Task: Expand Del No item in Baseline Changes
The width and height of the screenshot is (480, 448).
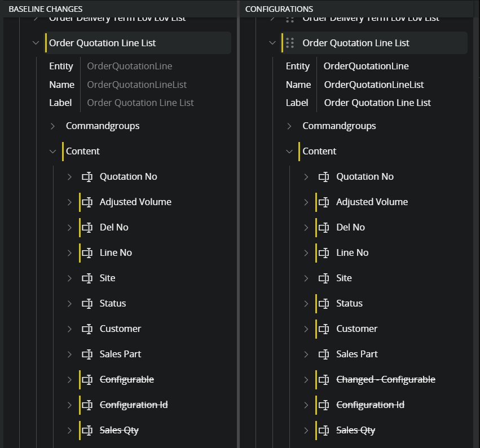Action: (x=70, y=228)
